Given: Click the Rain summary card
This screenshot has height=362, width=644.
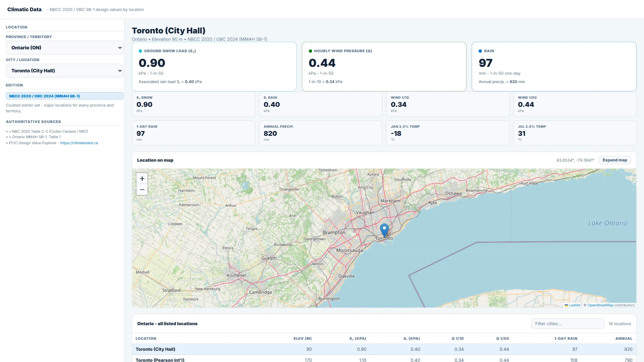Looking at the screenshot, I should (x=554, y=67).
